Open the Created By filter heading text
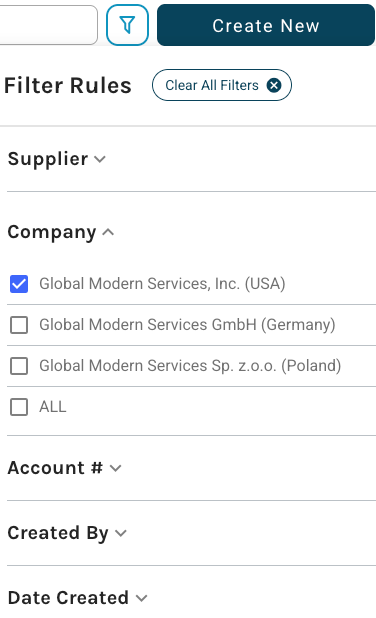This screenshot has width=376, height=618. (x=58, y=533)
